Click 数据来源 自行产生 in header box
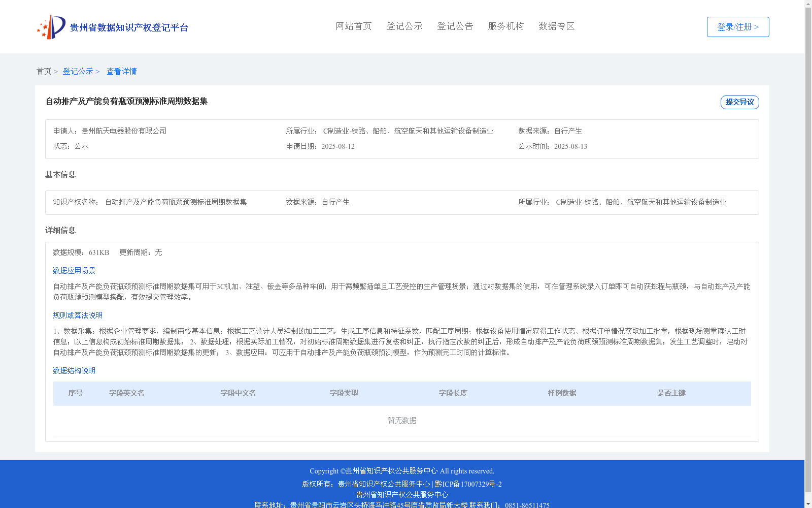Screen dimensions: 812x508 (550, 131)
